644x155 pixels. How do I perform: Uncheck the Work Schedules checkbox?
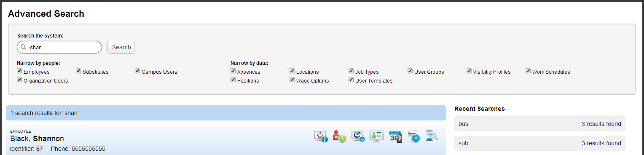coord(528,71)
